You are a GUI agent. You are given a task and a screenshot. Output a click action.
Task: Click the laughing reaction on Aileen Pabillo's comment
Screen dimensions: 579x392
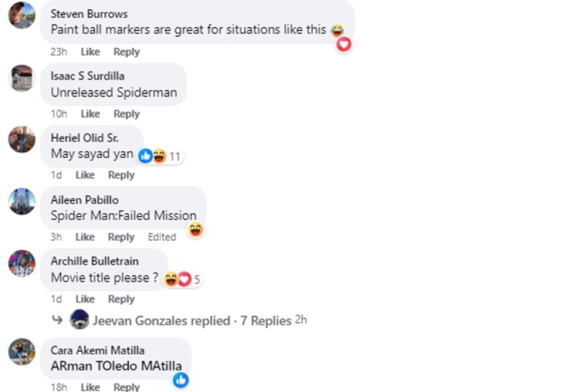coord(195,229)
